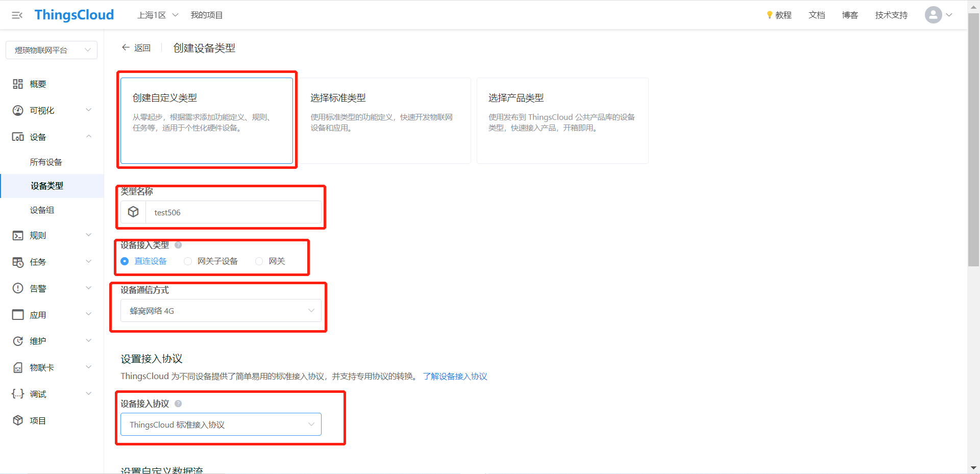
Task: Open the 了解设备接入协议 link
Action: click(455, 377)
